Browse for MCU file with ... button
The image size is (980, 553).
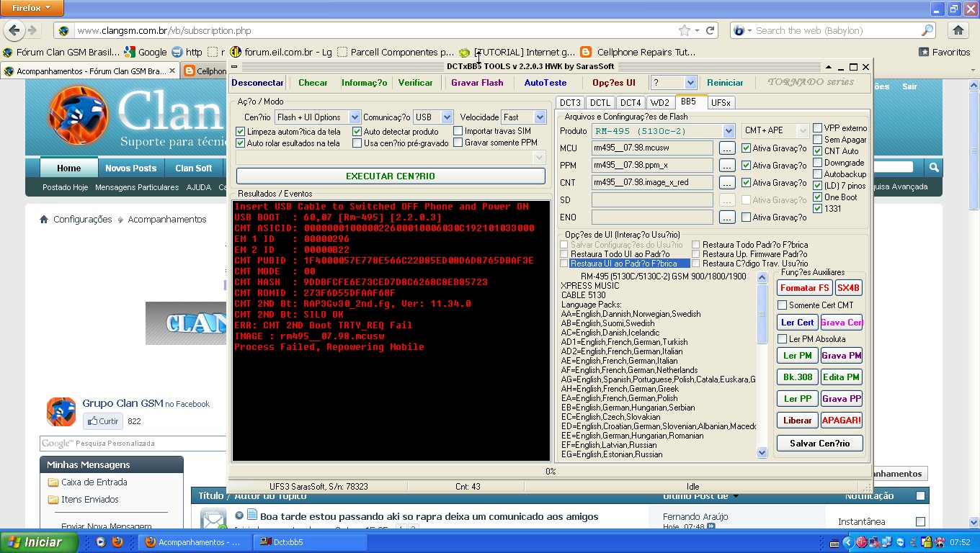727,148
